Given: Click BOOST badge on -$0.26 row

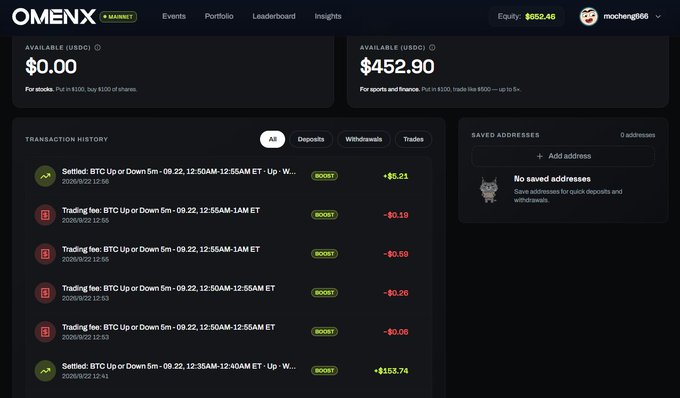Looking at the screenshot, I should point(324,293).
